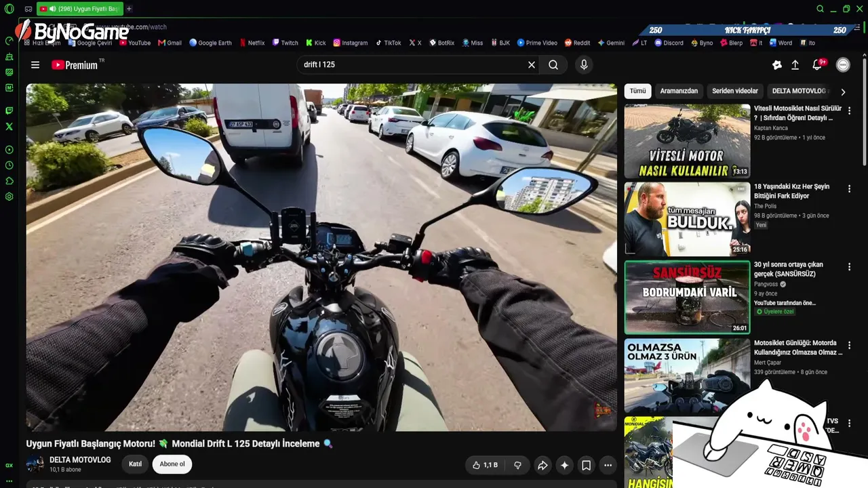The image size is (868, 488).
Task: Select the Aramanızdan filter chip
Action: [679, 91]
